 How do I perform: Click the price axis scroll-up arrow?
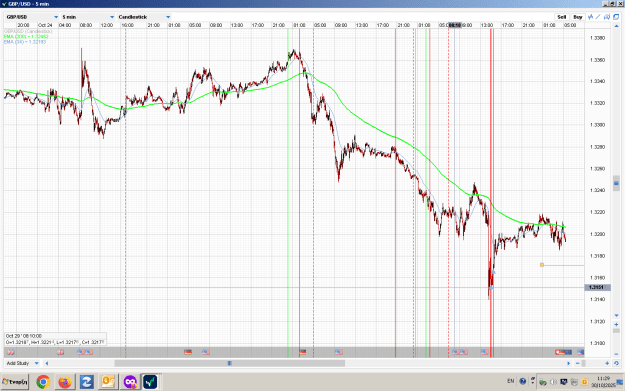tap(616, 26)
